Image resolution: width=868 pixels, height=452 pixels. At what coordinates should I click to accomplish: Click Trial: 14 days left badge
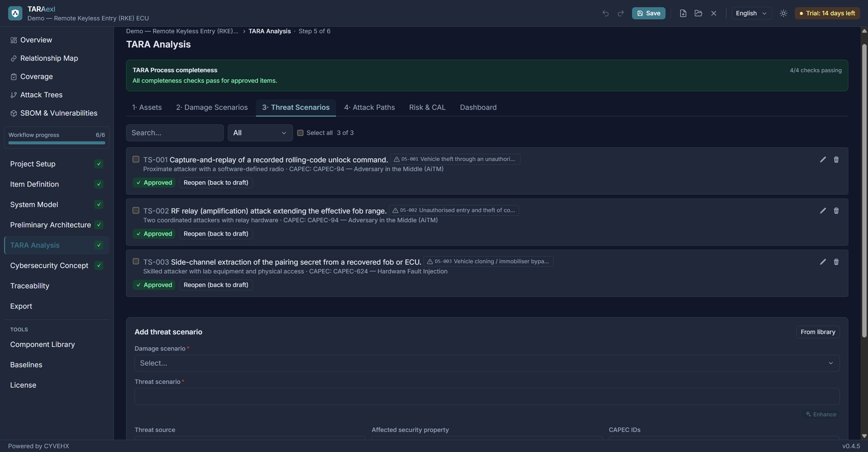click(x=827, y=13)
